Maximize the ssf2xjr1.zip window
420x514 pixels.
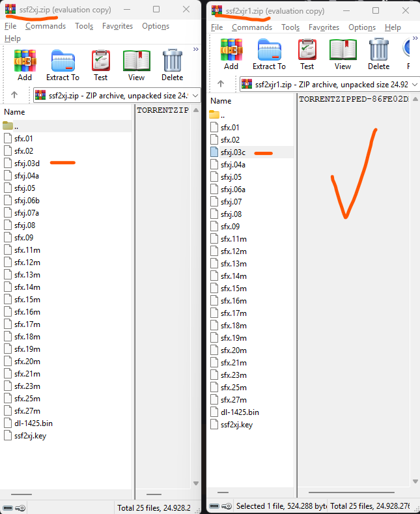(376, 10)
